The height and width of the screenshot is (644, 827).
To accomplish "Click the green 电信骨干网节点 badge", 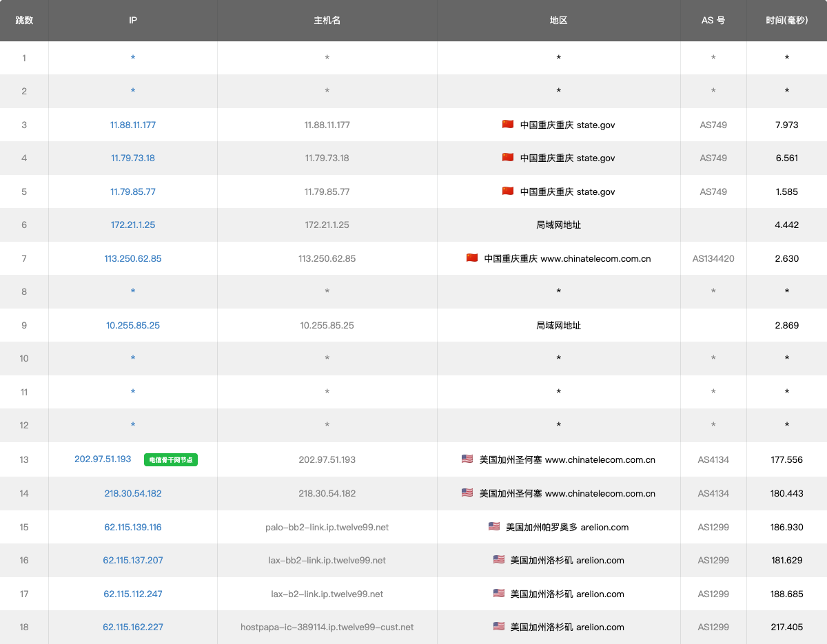I will 171,459.
